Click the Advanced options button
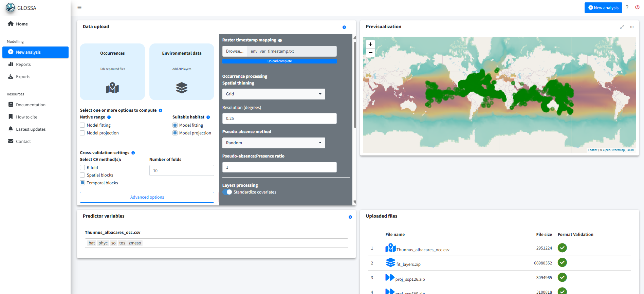 147,197
